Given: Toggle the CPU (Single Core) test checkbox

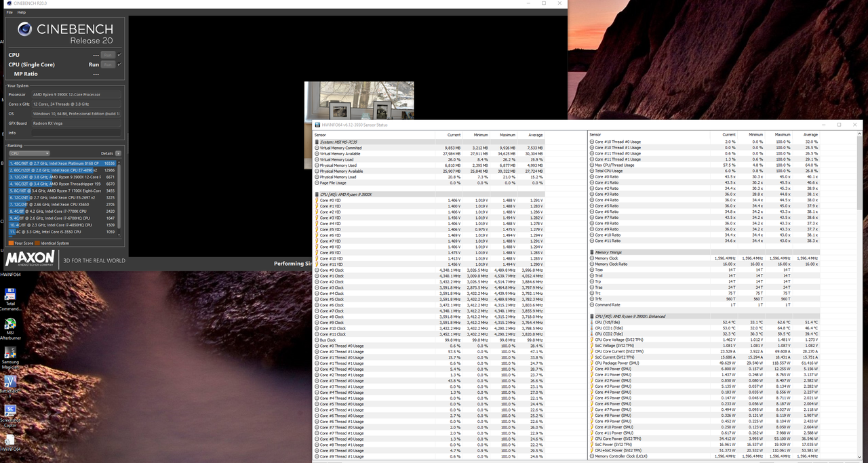Looking at the screenshot, I should (x=119, y=64).
